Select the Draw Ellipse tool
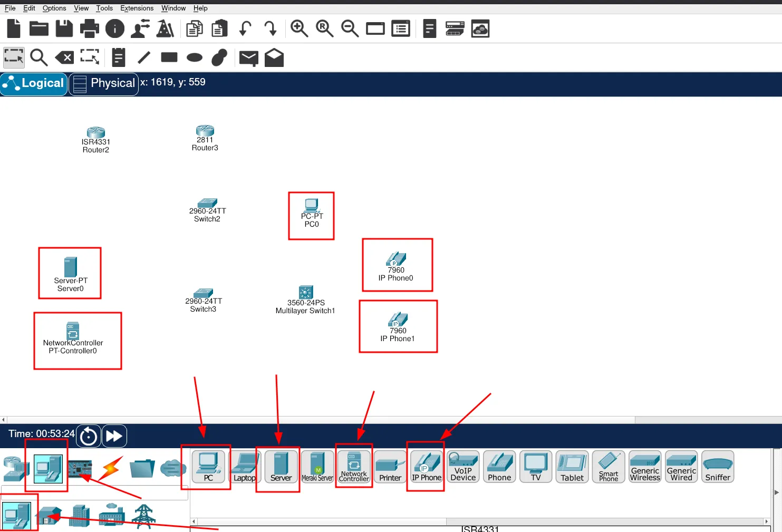 [x=194, y=57]
